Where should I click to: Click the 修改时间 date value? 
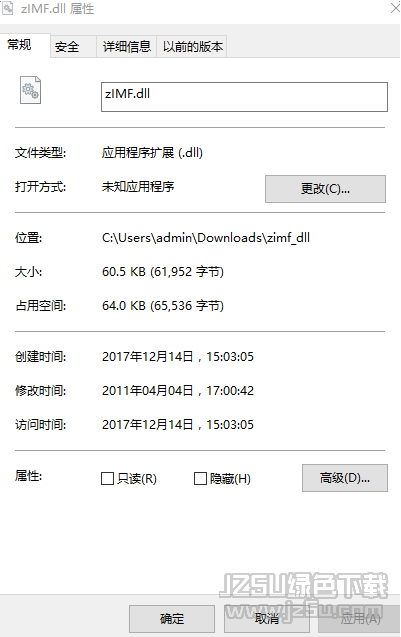(178, 390)
